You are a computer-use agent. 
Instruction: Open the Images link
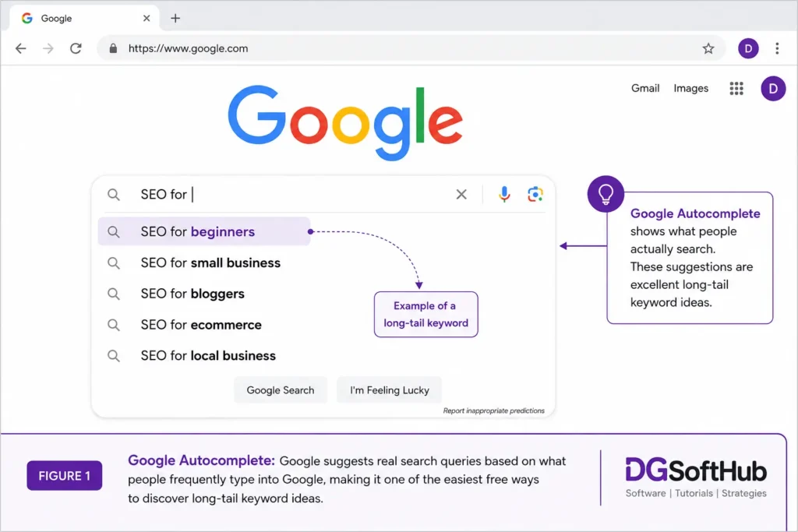tap(690, 89)
